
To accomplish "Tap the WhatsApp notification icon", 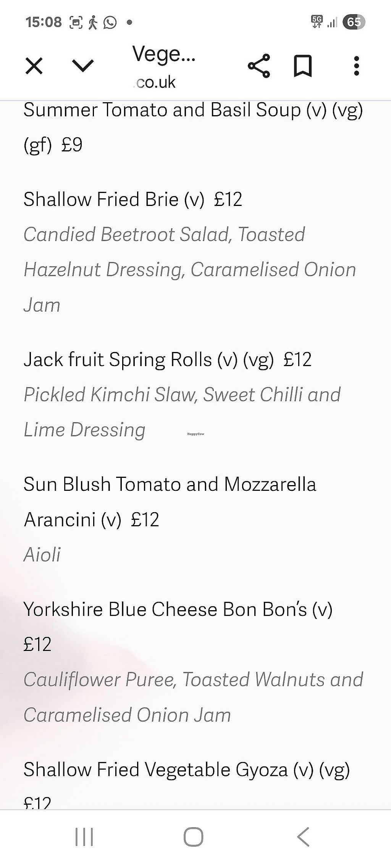I will (x=110, y=23).
